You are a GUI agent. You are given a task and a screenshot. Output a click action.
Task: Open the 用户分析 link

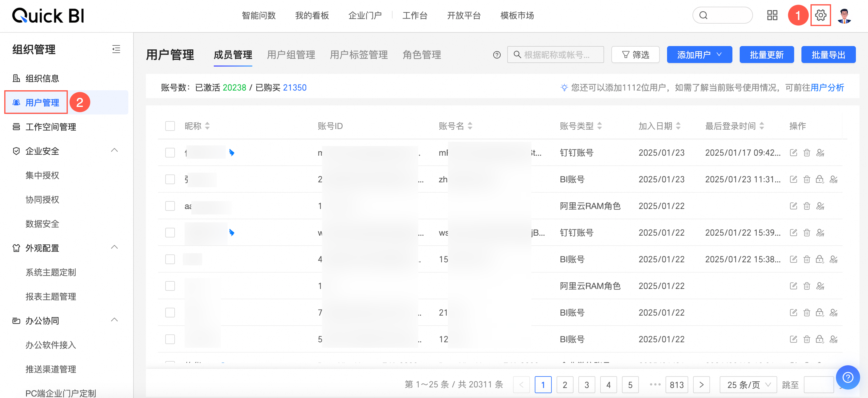tap(827, 88)
